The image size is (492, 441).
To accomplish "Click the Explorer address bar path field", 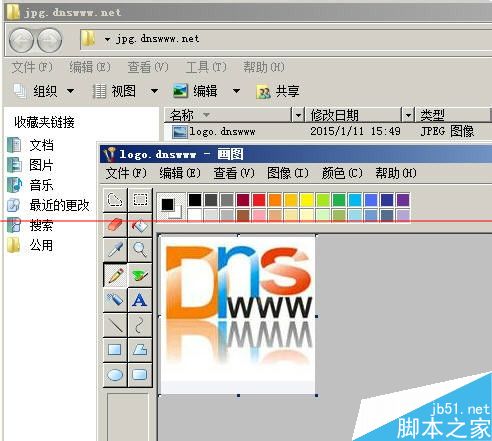I will [x=287, y=40].
